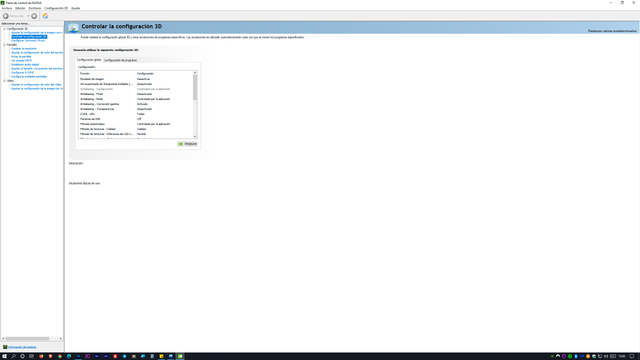Select Controlar la configuración 3D tree item
The height and width of the screenshot is (360, 640).
click(29, 37)
